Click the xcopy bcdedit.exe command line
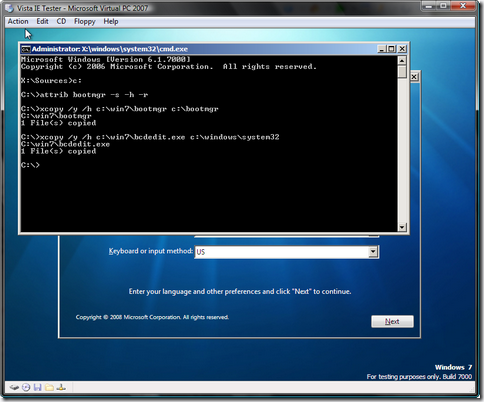Viewport: 484px width, 402px height. (x=150, y=137)
